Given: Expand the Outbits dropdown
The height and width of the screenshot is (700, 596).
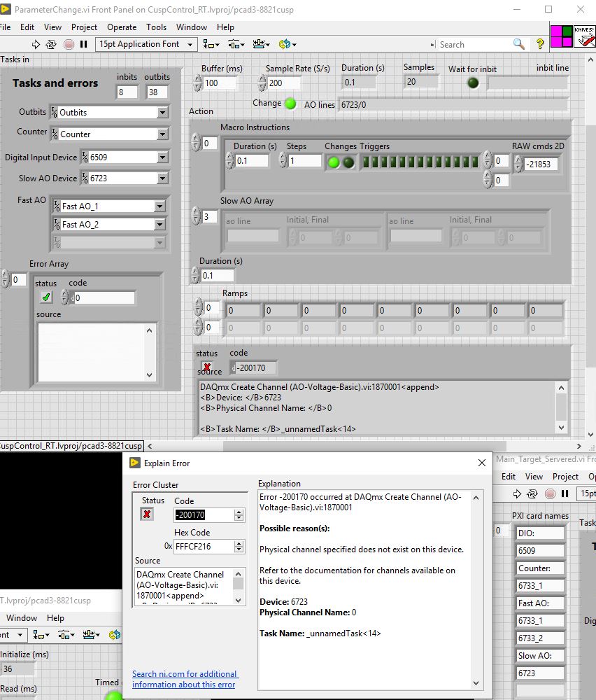Looking at the screenshot, I should pos(162,113).
